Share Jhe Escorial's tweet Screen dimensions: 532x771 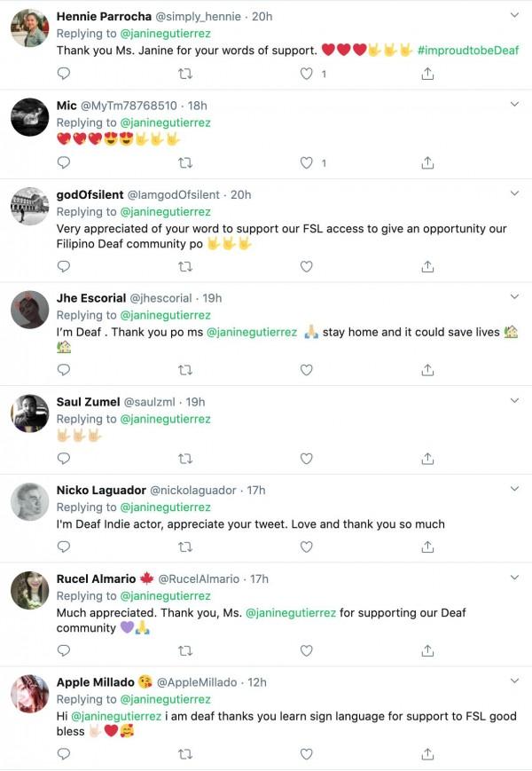427,370
